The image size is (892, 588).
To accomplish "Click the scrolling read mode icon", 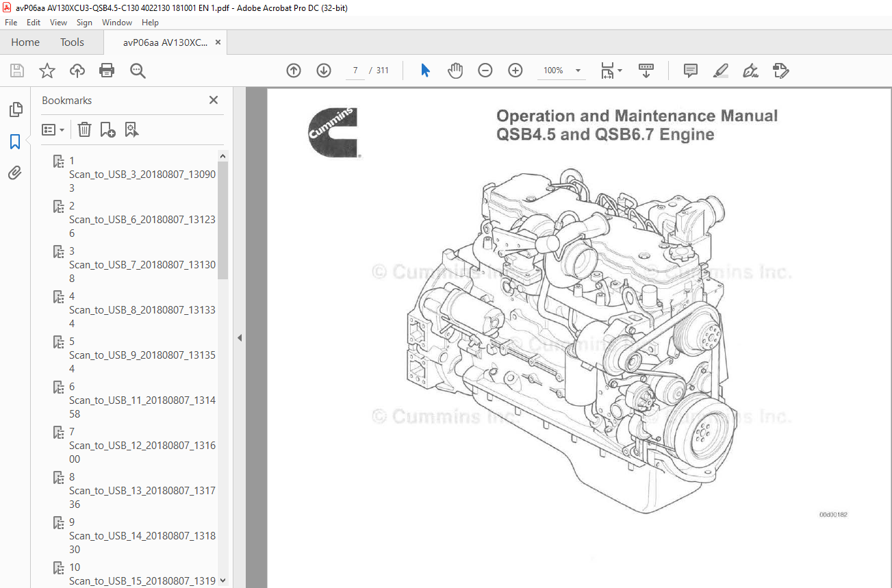I will tap(646, 71).
